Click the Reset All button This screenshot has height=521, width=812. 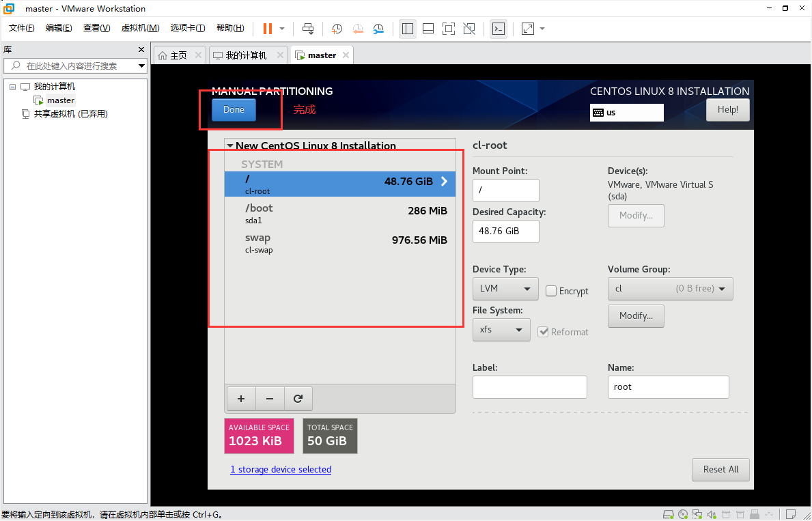point(721,469)
